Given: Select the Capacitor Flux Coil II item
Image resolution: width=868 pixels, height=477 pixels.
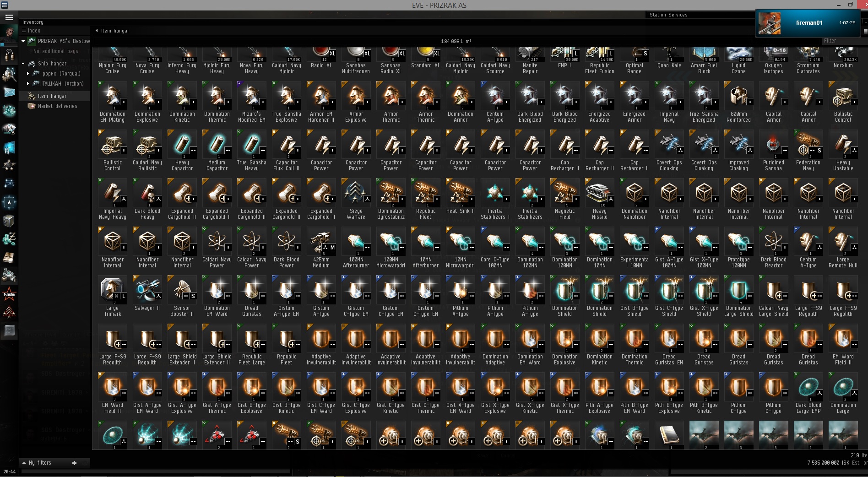Looking at the screenshot, I should 287,150.
